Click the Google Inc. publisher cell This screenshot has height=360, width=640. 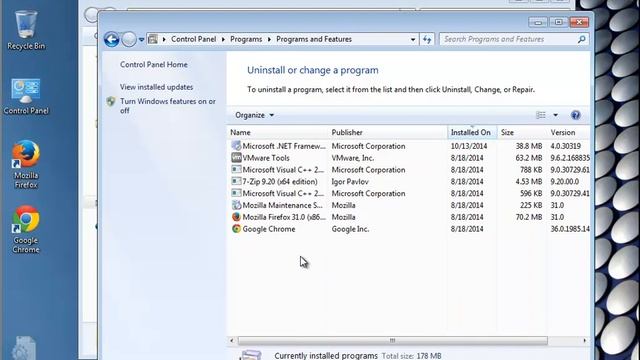tap(350, 229)
